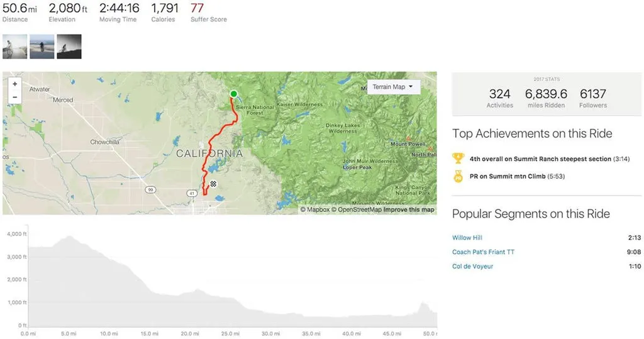Open the Willow Hill segment
Image resolution: width=644 pixels, height=339 pixels.
pyautogui.click(x=467, y=238)
